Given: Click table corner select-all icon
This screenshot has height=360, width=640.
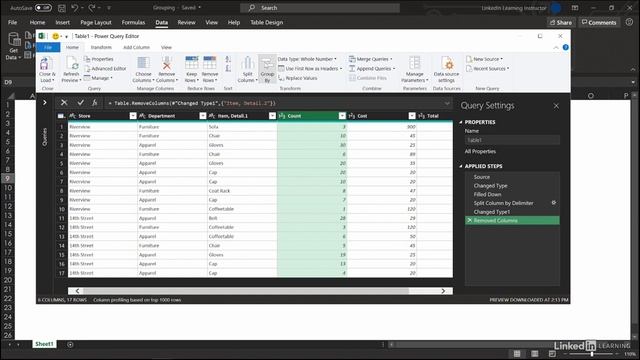Looking at the screenshot, I should 61,116.
